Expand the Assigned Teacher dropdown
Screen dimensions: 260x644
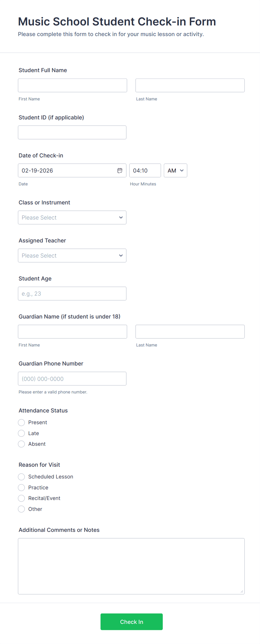pyautogui.click(x=72, y=256)
